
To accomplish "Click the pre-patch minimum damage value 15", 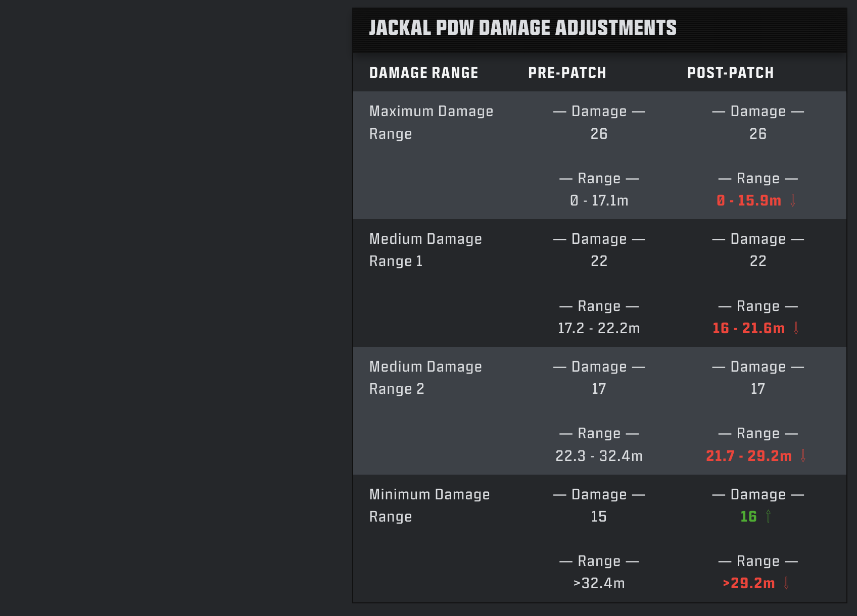I will pos(599,517).
